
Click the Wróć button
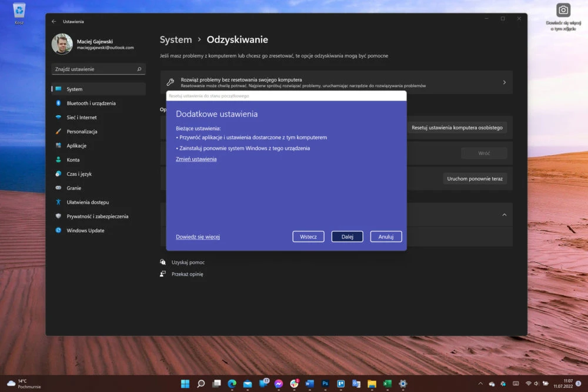[484, 153]
